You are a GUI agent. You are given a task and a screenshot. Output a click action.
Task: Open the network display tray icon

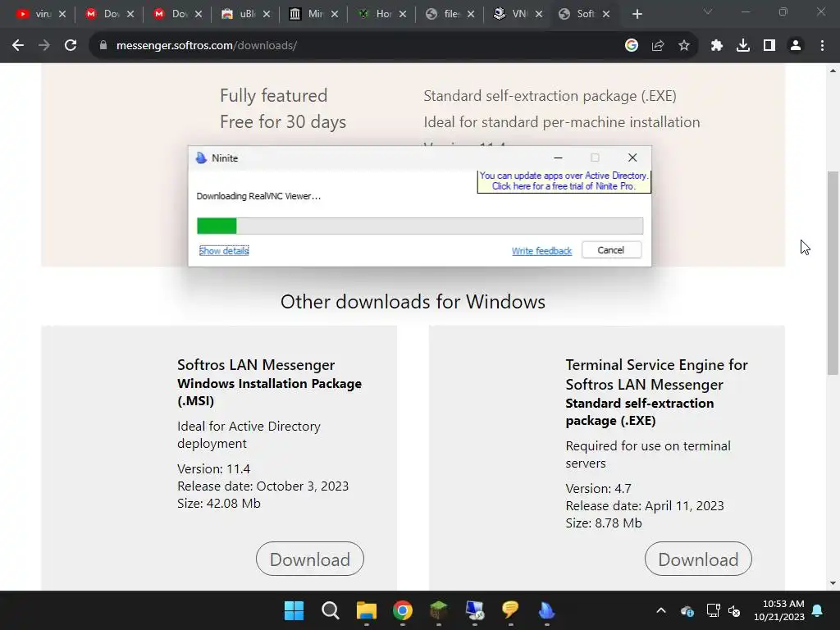[713, 610]
